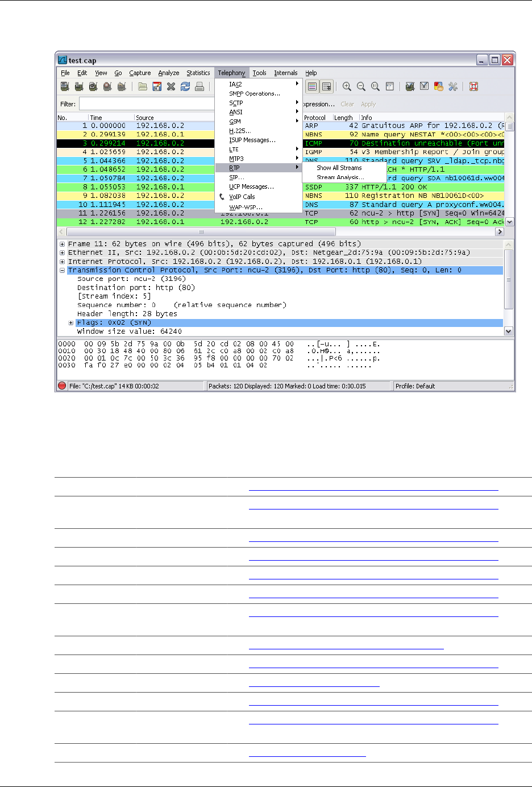Sort by the Time column header
This screenshot has width=532, height=787.
point(111,118)
